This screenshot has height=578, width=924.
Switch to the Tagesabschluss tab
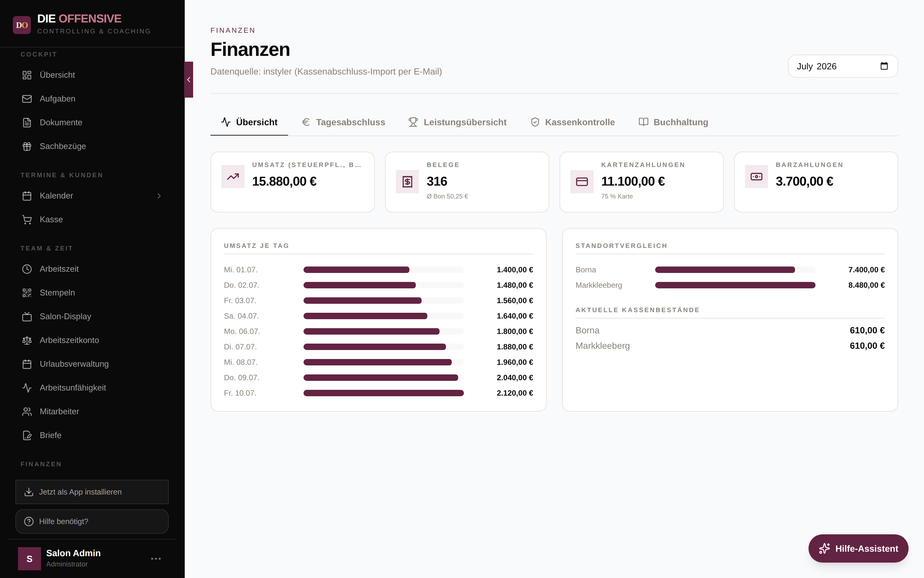343,122
